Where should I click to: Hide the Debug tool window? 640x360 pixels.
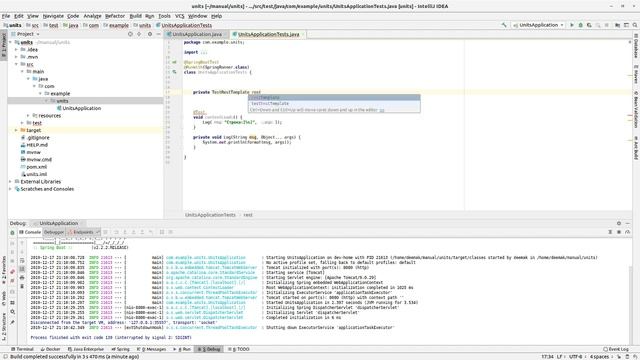628,223
